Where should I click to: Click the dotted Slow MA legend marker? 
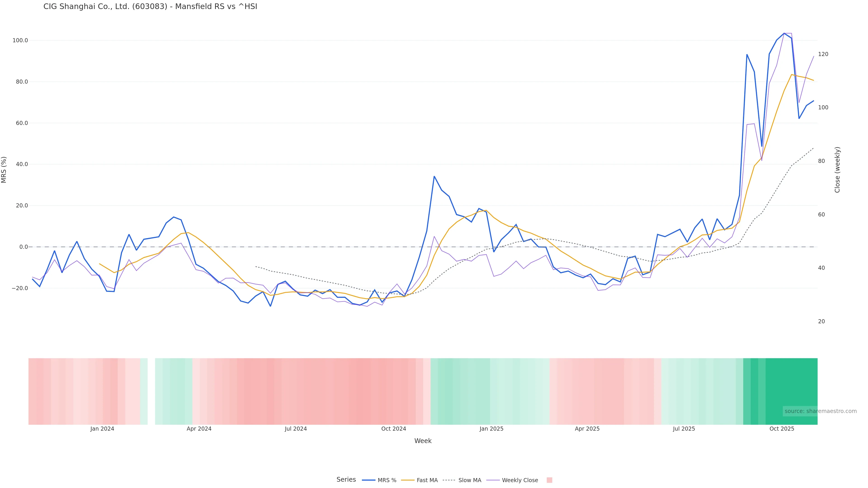coord(449,480)
